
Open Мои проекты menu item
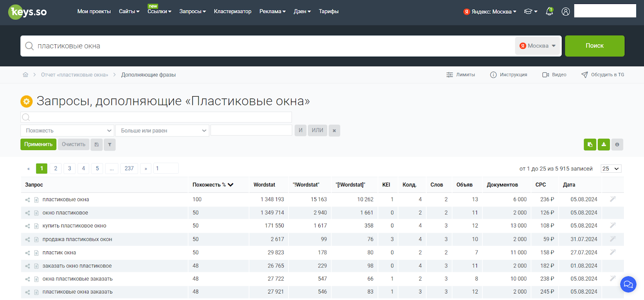tap(94, 11)
